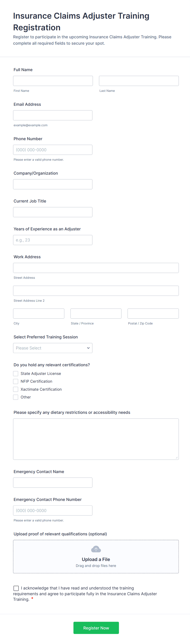Select the Emergency Contact Name field
190x644 pixels.
[x=53, y=482]
